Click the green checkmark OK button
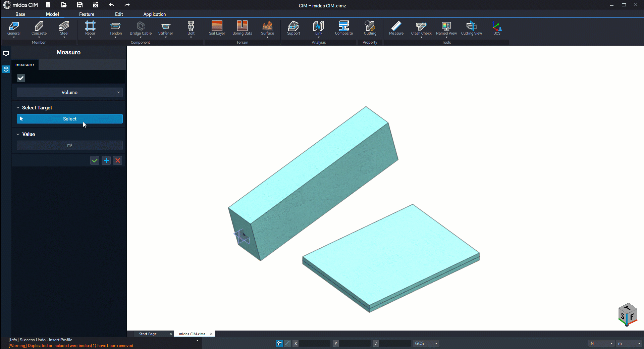 [x=95, y=160]
